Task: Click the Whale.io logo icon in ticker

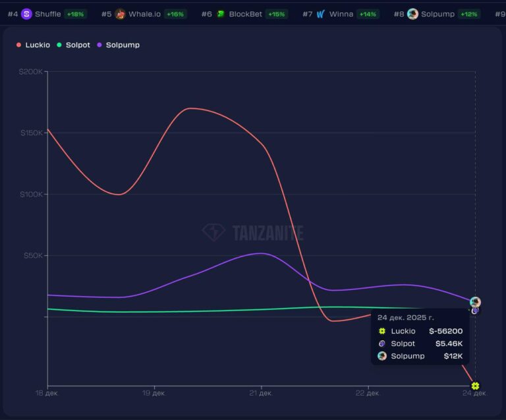Action: click(x=120, y=14)
